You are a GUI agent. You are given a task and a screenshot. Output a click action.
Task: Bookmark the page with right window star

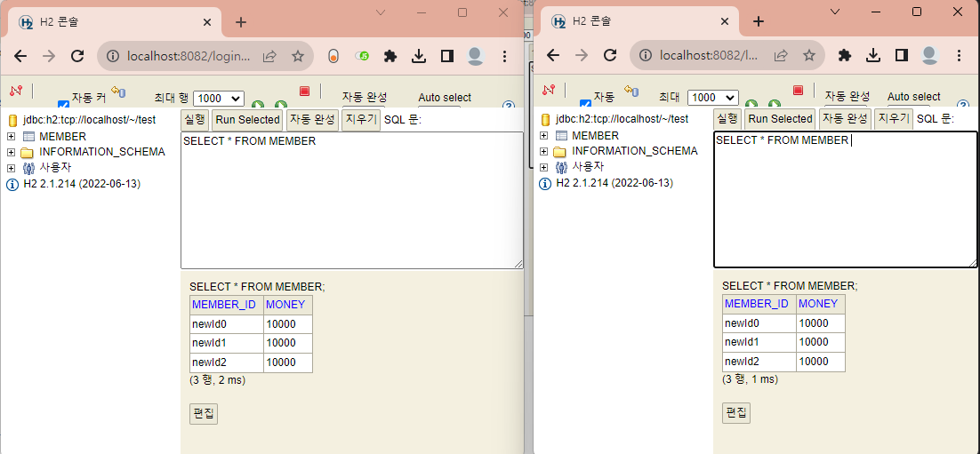point(808,56)
